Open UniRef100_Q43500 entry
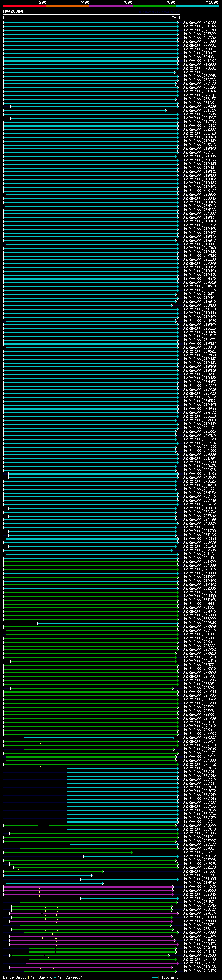This screenshot has width=222, height=980. (x=199, y=826)
